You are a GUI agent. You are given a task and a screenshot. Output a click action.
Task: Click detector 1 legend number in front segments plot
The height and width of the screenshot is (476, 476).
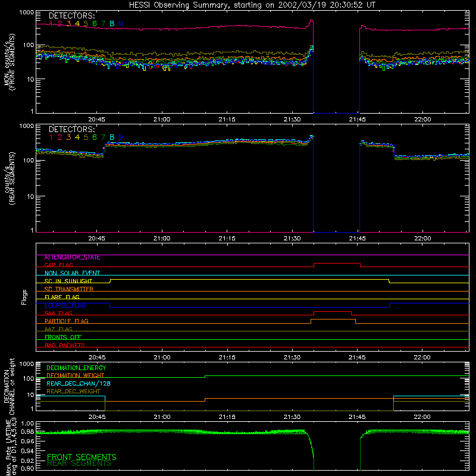pyautogui.click(x=51, y=24)
